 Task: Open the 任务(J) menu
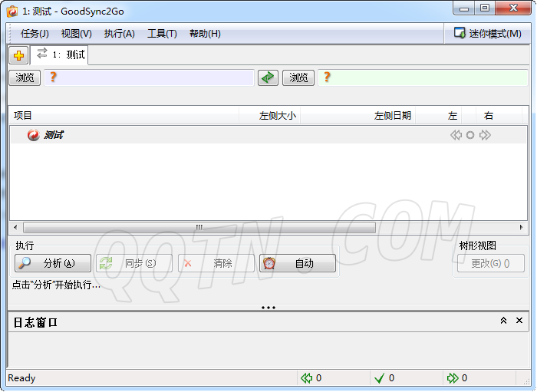(x=35, y=34)
